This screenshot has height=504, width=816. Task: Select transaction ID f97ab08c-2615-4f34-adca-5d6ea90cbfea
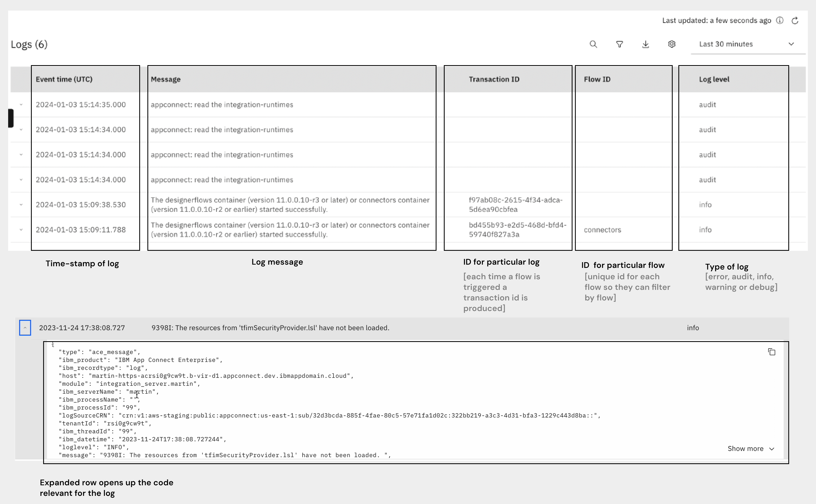coord(516,205)
